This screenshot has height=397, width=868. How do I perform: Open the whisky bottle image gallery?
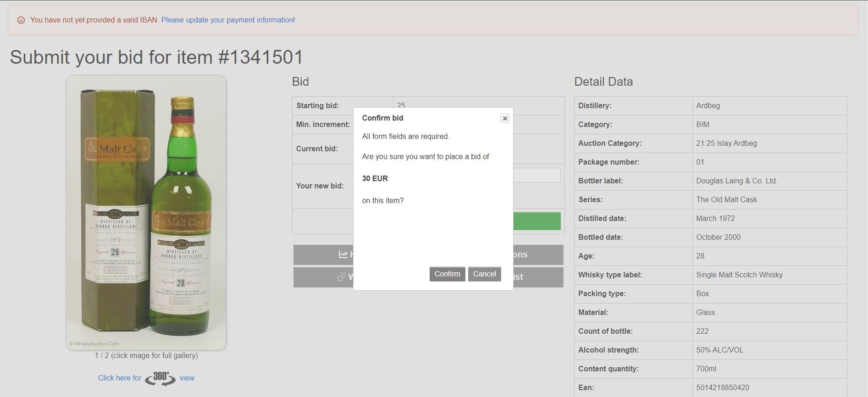[x=146, y=212]
